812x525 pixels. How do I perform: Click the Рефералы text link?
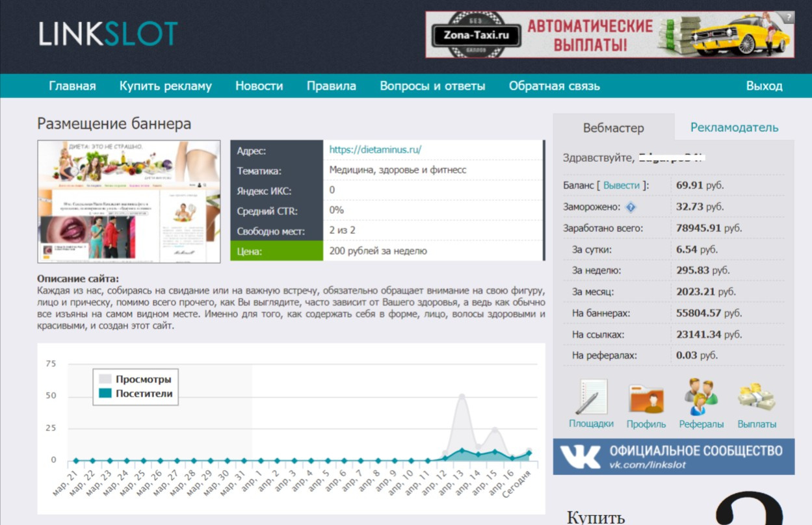tap(701, 424)
